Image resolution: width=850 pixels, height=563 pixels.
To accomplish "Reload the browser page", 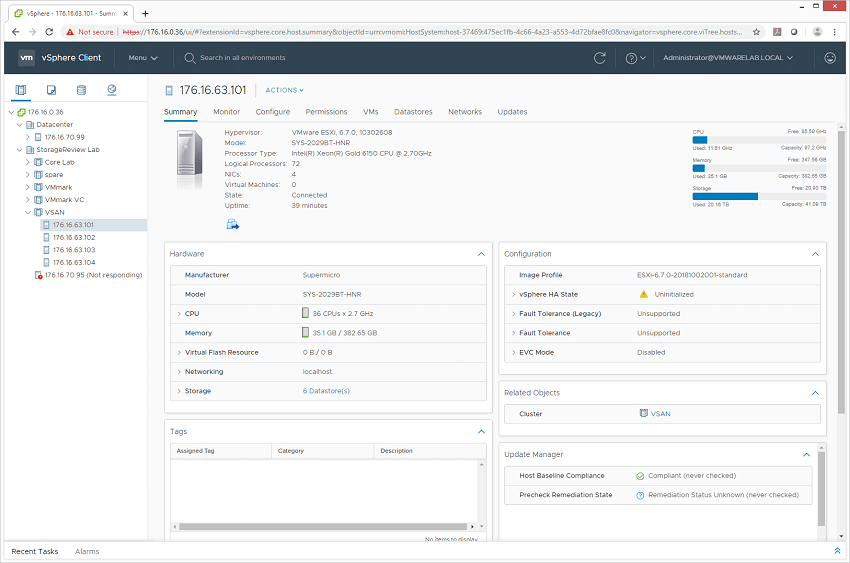I will point(49,32).
